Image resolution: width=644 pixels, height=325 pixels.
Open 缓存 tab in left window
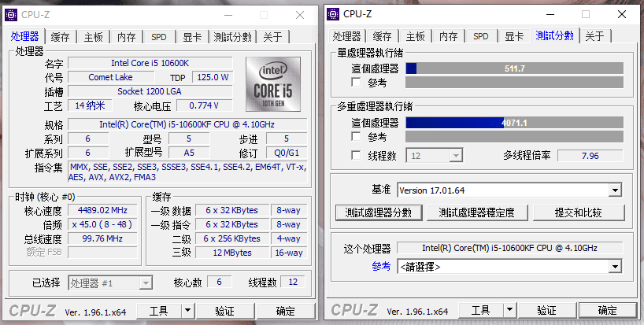(61, 37)
